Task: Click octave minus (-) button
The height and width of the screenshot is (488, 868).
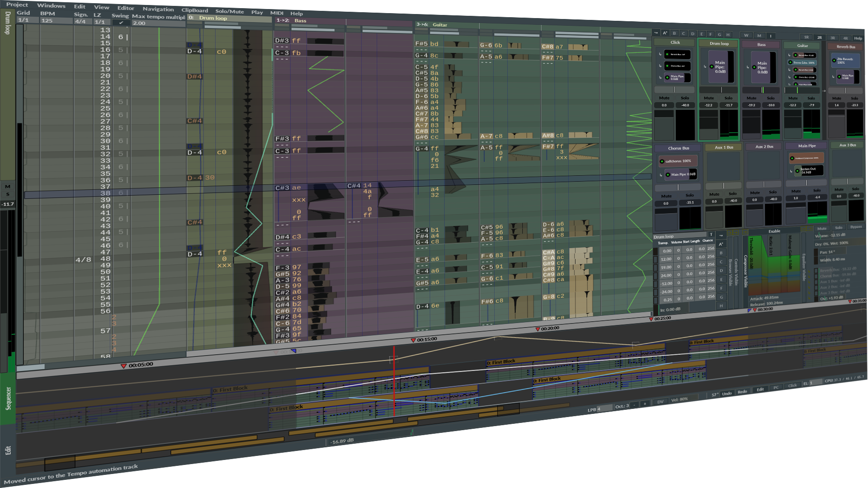Action: 634,405
